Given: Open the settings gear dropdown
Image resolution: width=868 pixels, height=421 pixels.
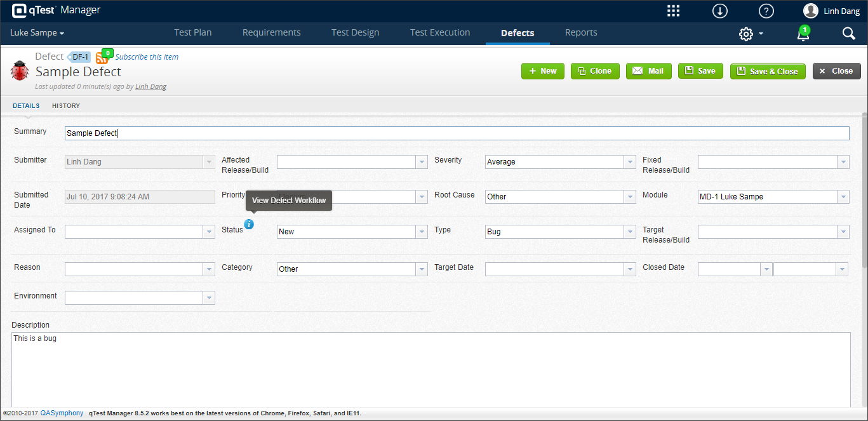Looking at the screenshot, I should [749, 33].
